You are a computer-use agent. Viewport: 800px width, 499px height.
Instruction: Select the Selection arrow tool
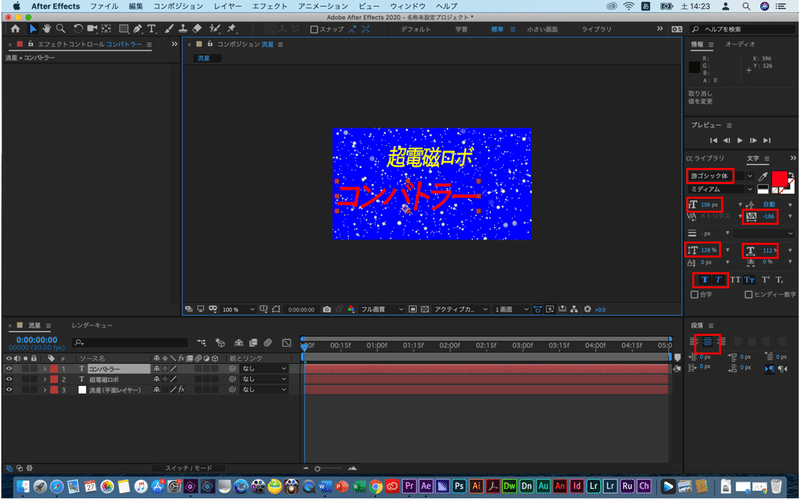(33, 29)
